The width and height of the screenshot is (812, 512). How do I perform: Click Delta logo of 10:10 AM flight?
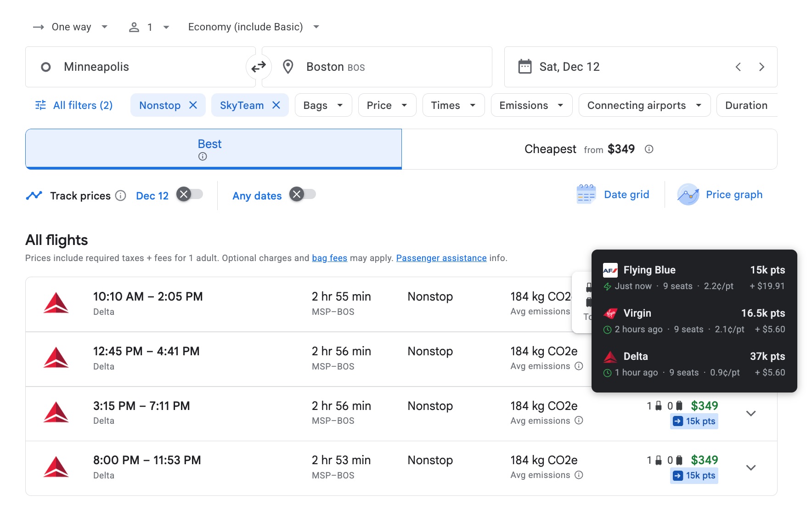[56, 303]
